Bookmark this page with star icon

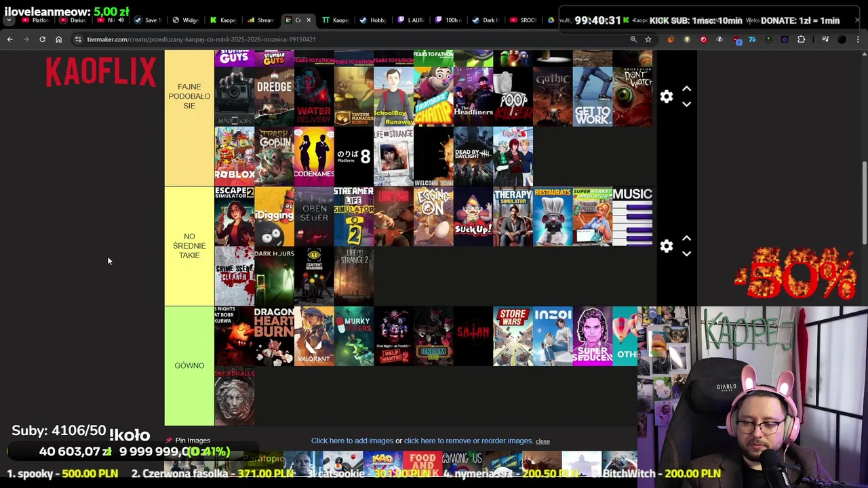click(648, 39)
